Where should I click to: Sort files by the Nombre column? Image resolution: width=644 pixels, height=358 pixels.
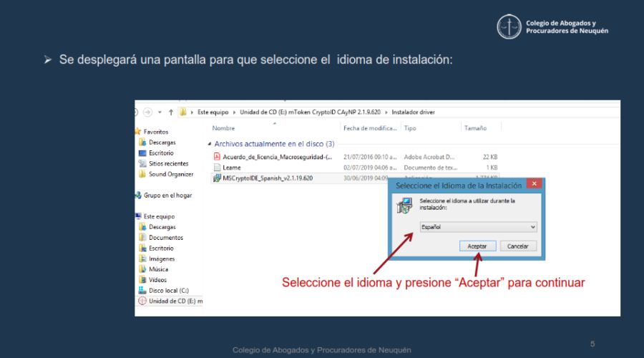(223, 128)
